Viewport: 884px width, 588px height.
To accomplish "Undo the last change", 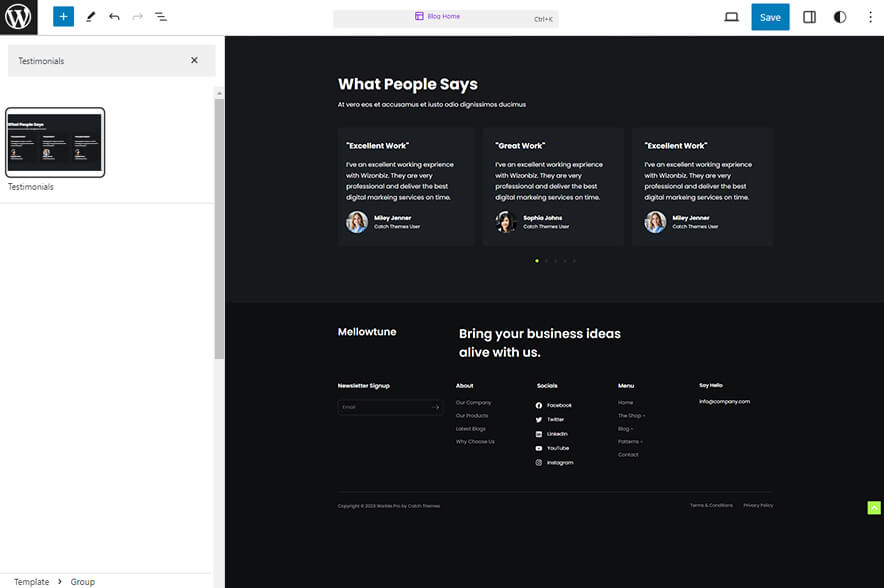I will pos(113,16).
